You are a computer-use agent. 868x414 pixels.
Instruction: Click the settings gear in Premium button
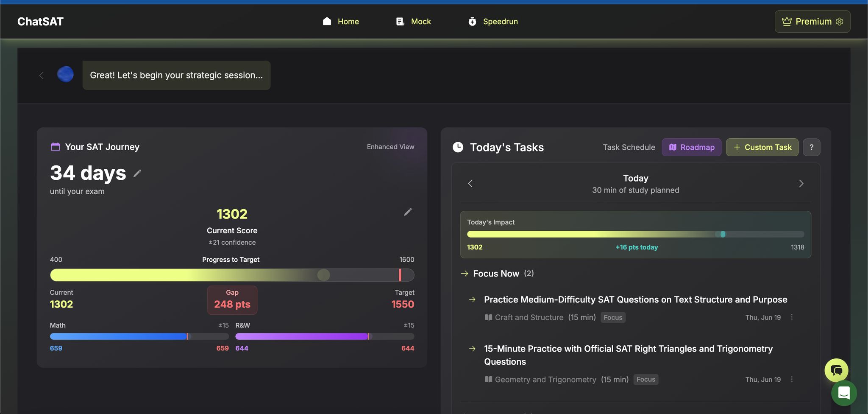click(x=840, y=22)
